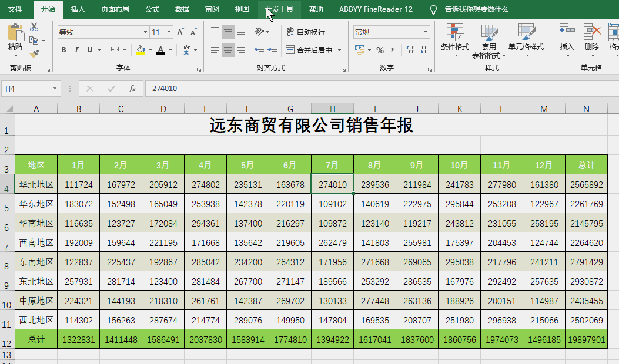Open the 常规 number format dropdown
This screenshot has height=364, width=619.
(426, 32)
